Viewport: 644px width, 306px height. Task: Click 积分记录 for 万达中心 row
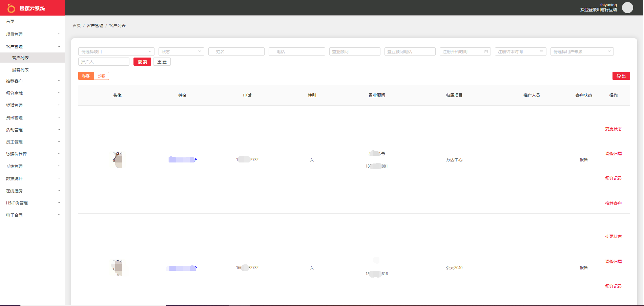[614, 178]
